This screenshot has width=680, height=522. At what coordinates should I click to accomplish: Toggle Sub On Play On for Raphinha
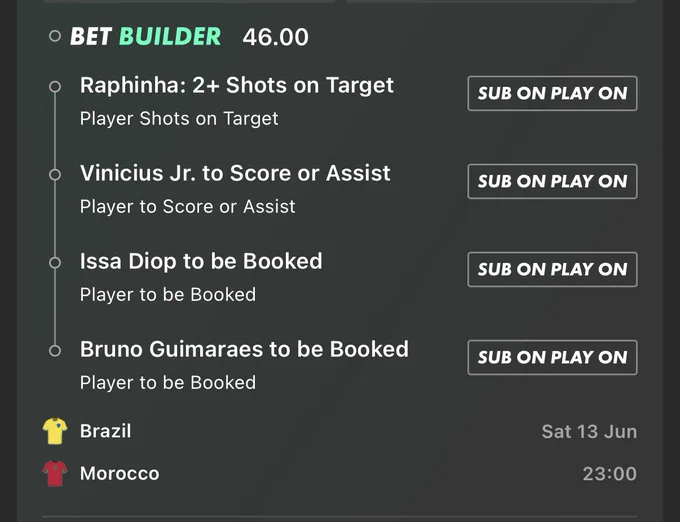coord(552,93)
